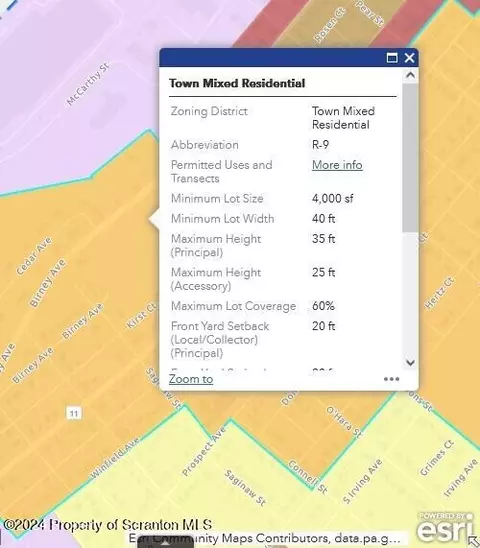Image resolution: width=480 pixels, height=548 pixels.
Task: Click the Saginaw St label near bottom
Action: click(x=245, y=488)
